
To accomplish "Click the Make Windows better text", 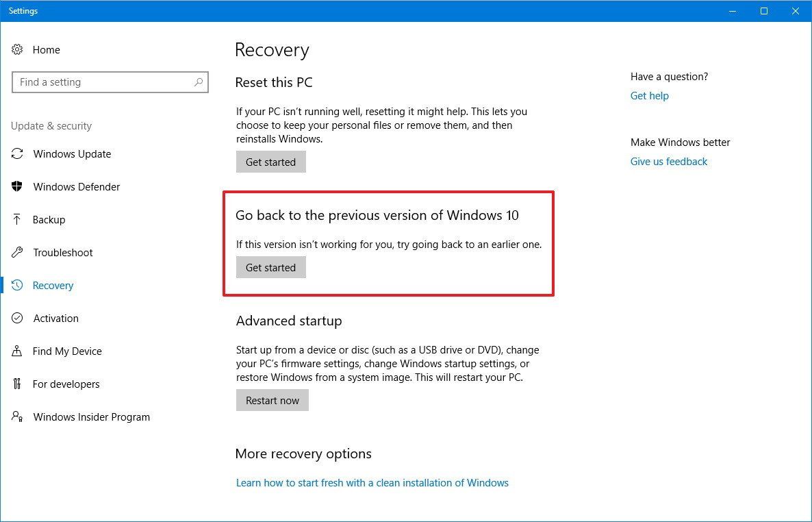I will click(680, 142).
